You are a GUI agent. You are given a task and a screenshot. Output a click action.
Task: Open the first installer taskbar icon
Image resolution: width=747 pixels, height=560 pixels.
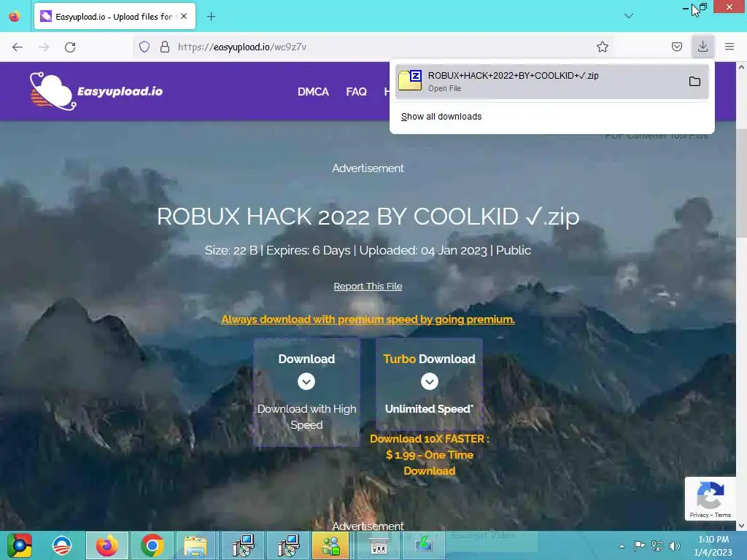[x=243, y=545]
